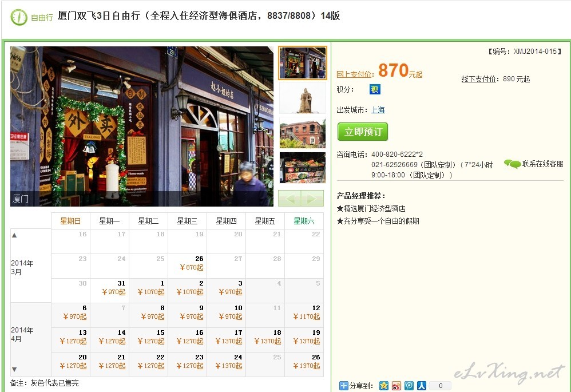Viewport: 571px width, 392px height.
Task: Click the 星期日 column header
Action: click(x=70, y=221)
